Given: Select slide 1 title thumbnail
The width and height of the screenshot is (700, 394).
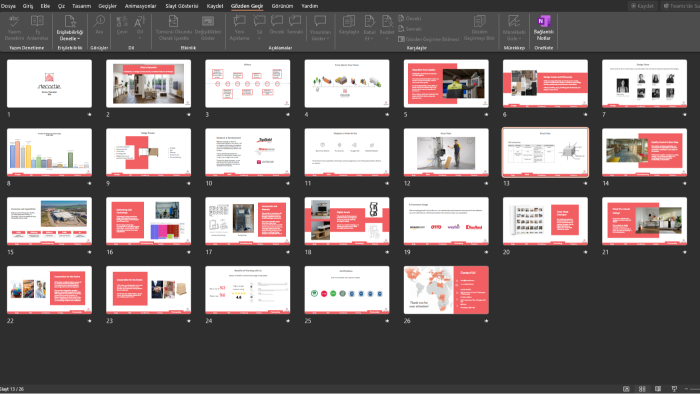Looking at the screenshot, I should coord(49,84).
